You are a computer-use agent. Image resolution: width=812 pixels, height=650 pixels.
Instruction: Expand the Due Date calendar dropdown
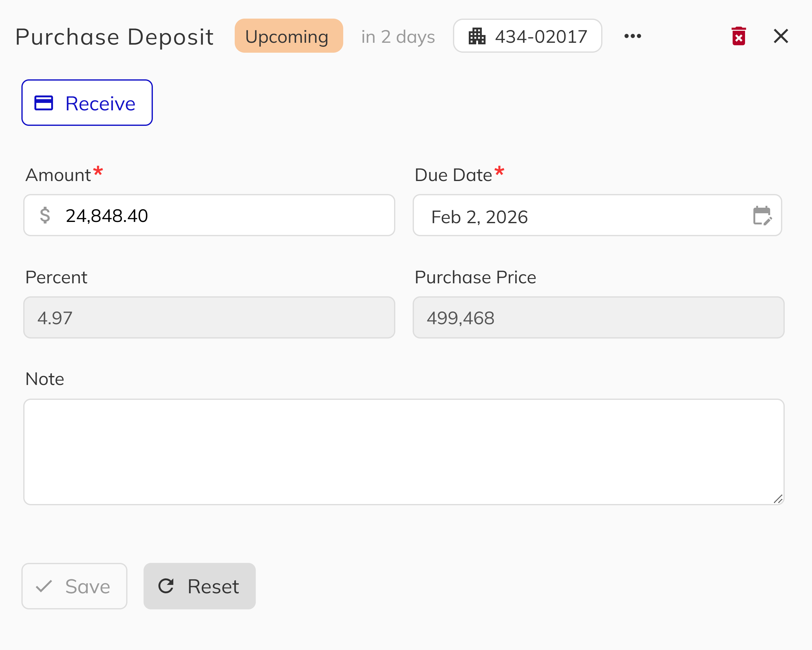coord(761,215)
